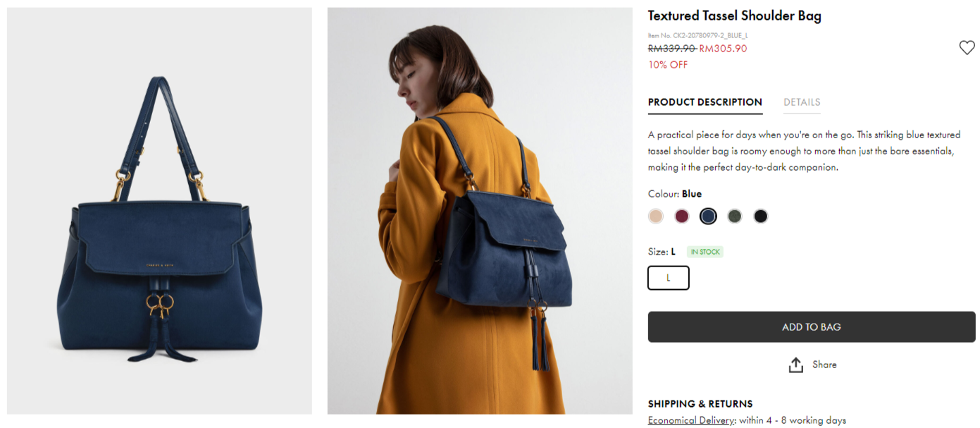Viewport: 980px width, 428px height.
Task: Click the In Stock badge
Action: point(705,252)
